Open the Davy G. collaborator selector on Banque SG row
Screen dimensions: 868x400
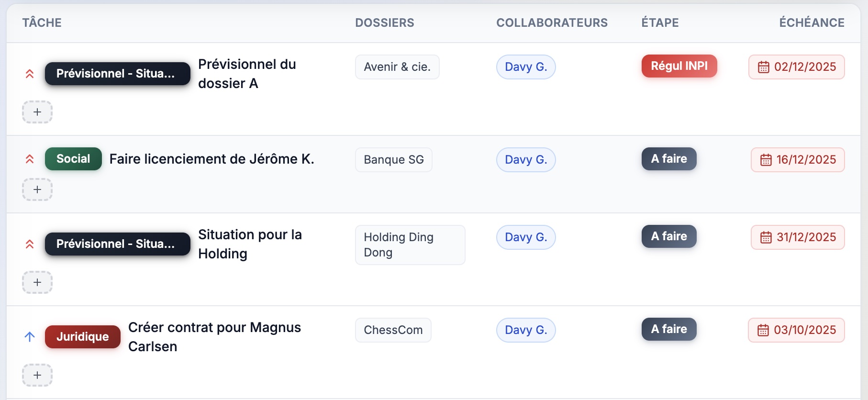[x=525, y=159]
